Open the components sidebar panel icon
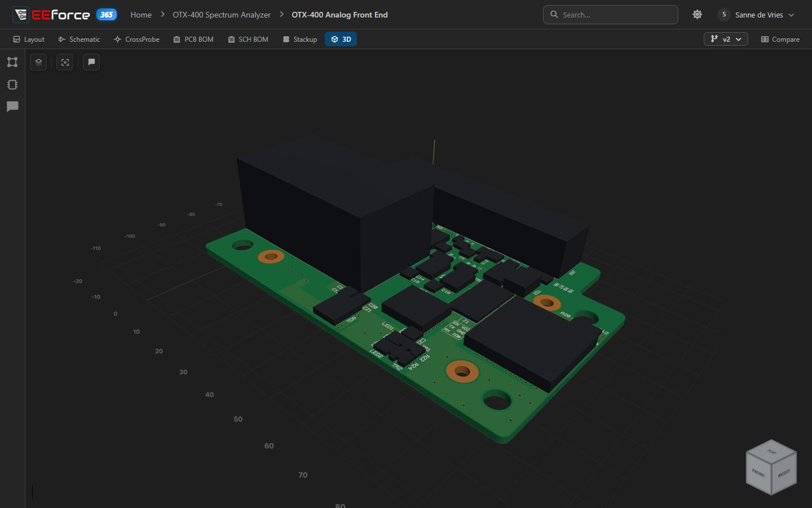Screen dimensions: 812x508 click(12, 85)
